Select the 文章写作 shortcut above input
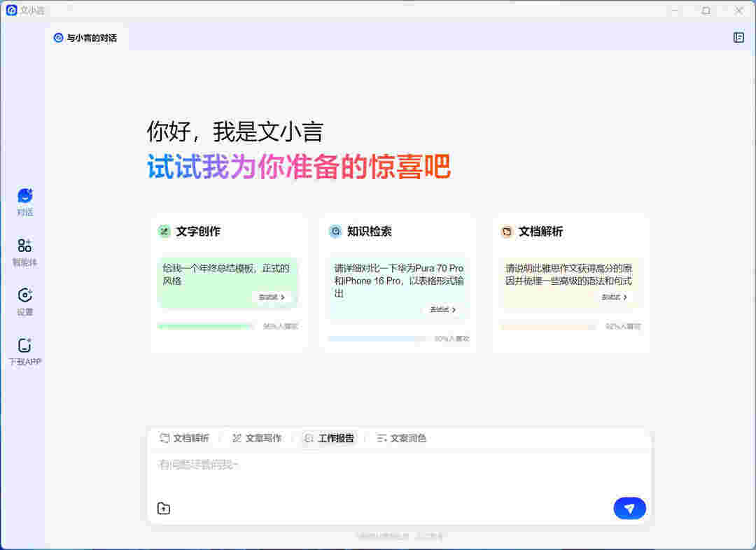 pos(256,438)
